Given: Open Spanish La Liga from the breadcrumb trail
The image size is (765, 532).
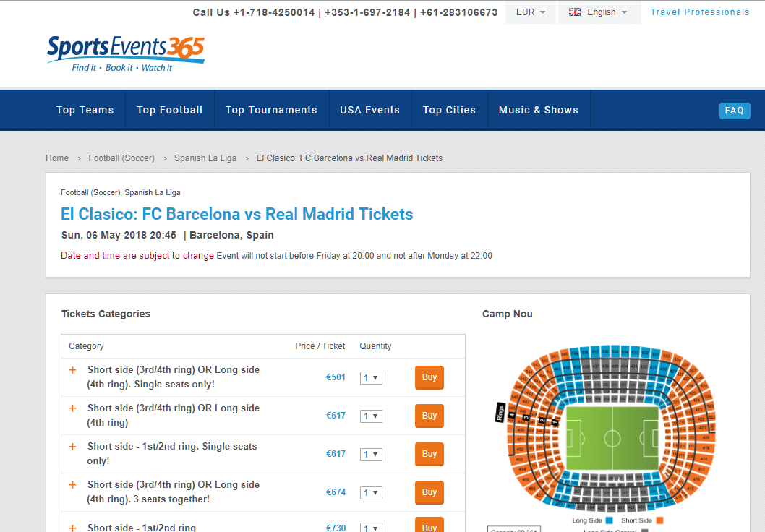Looking at the screenshot, I should [205, 158].
